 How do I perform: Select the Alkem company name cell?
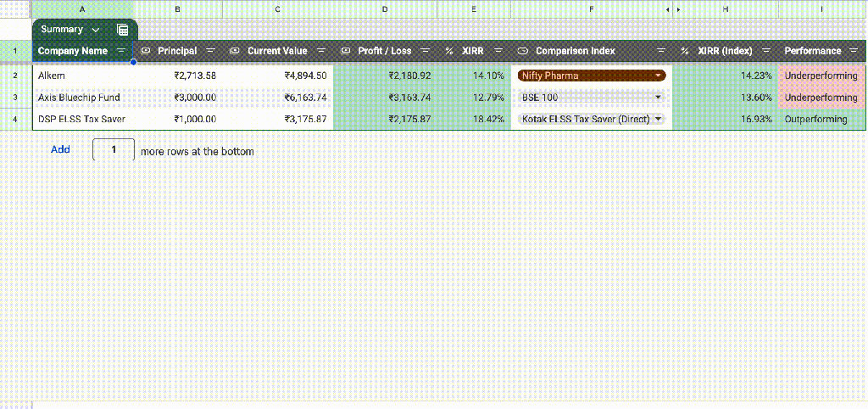[x=82, y=76]
